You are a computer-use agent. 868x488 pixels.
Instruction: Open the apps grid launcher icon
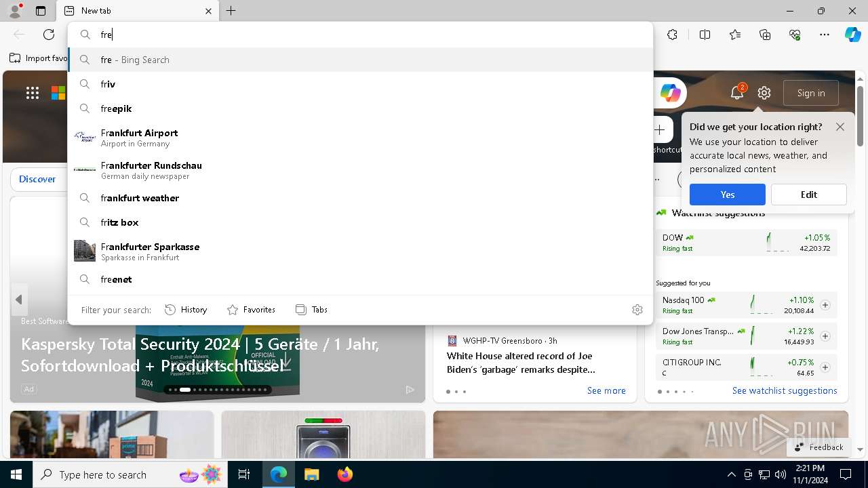[x=33, y=94]
